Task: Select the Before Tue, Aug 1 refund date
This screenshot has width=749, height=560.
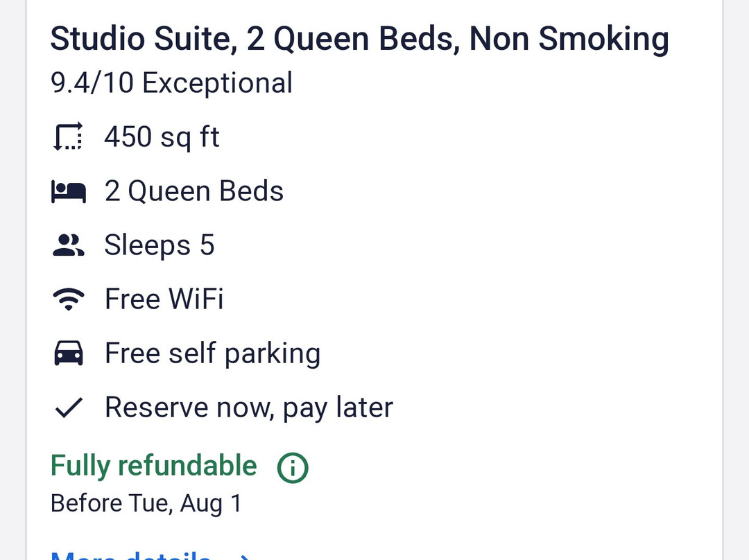Action: point(146,503)
